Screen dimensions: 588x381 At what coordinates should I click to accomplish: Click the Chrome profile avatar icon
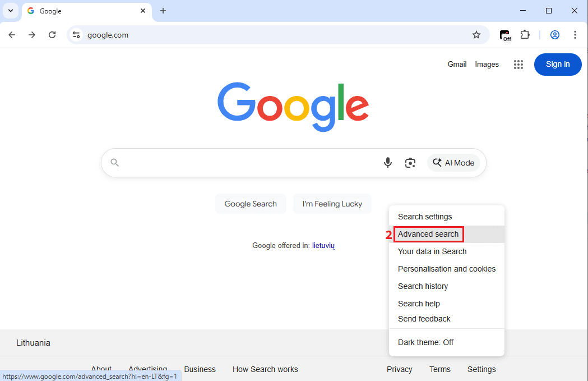click(x=554, y=35)
